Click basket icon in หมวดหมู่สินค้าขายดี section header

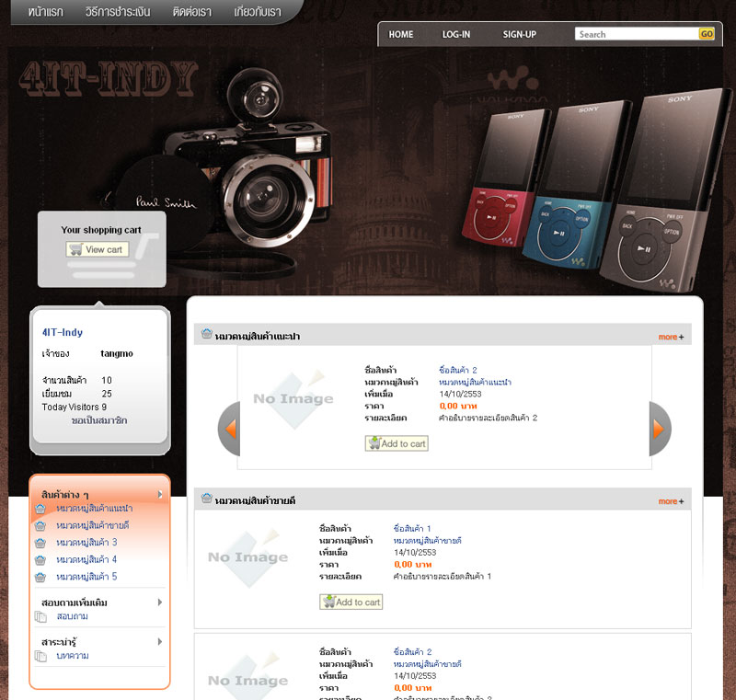(206, 498)
